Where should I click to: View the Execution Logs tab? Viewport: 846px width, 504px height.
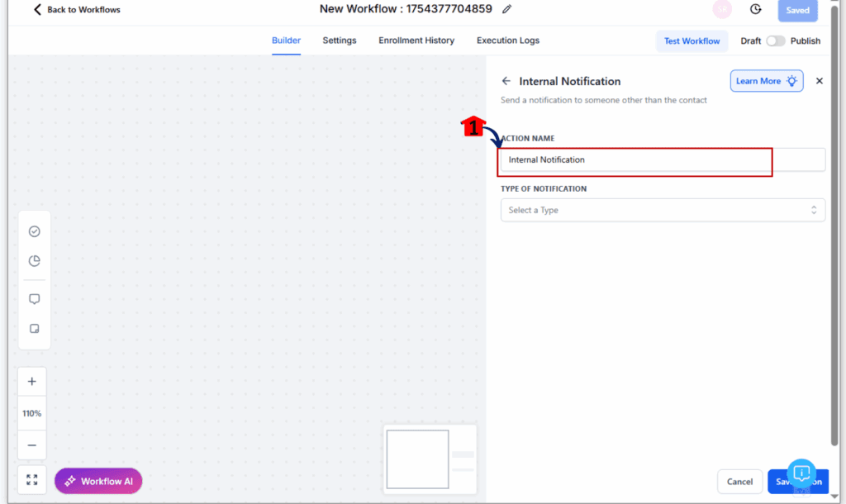point(508,40)
